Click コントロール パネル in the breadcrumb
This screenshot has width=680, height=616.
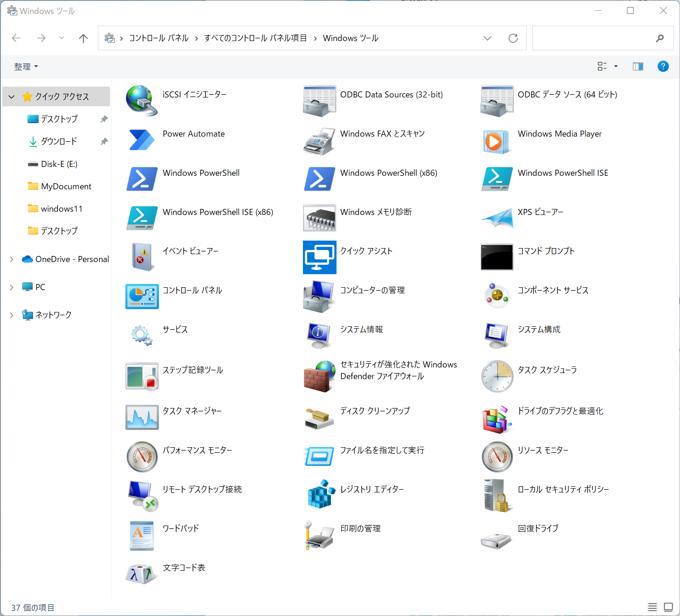(159, 38)
